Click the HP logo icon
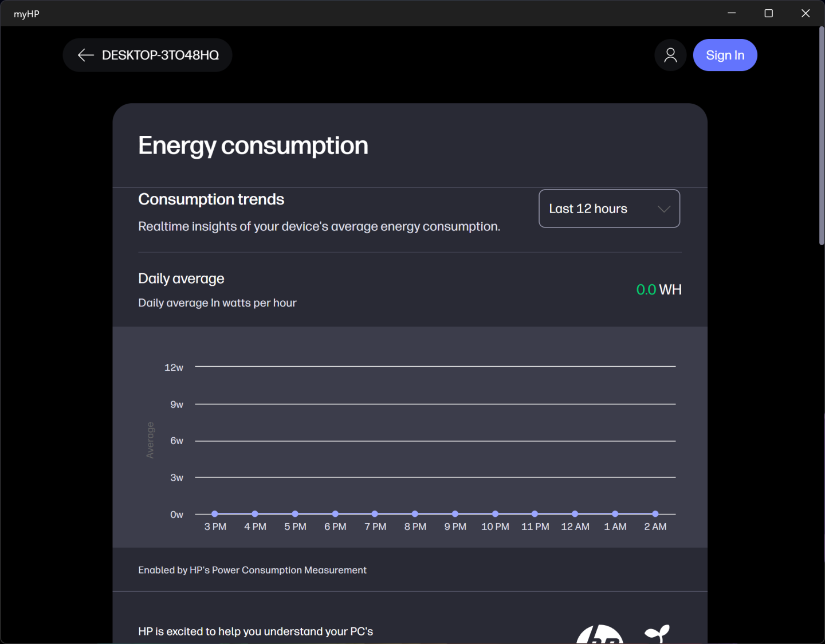 click(599, 635)
